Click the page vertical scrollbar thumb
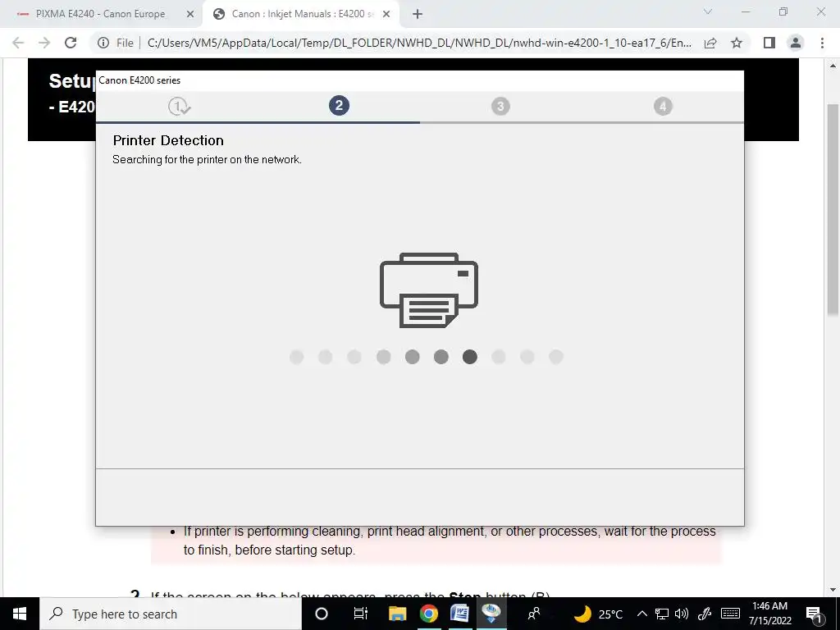 click(833, 209)
